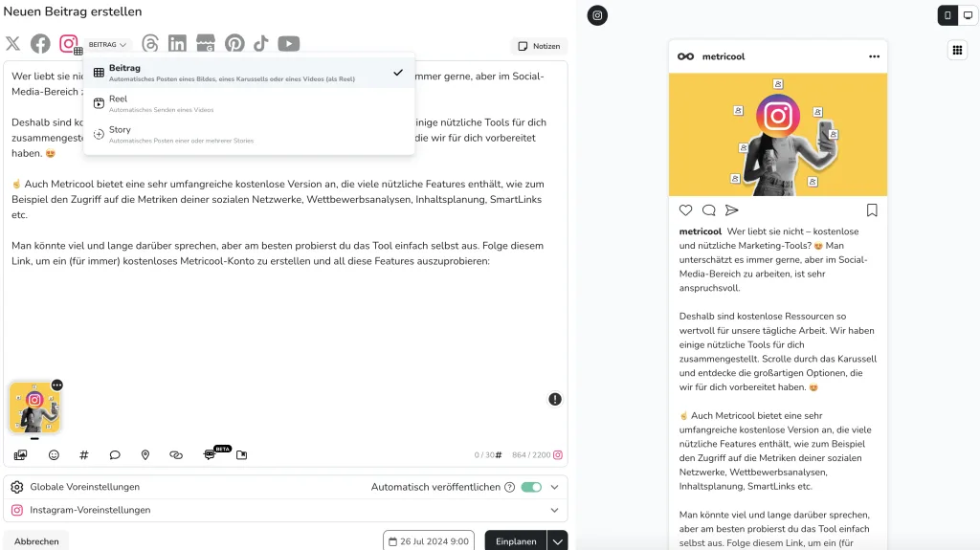Switch preview to desktop view
The height and width of the screenshot is (550, 980).
click(x=968, y=15)
